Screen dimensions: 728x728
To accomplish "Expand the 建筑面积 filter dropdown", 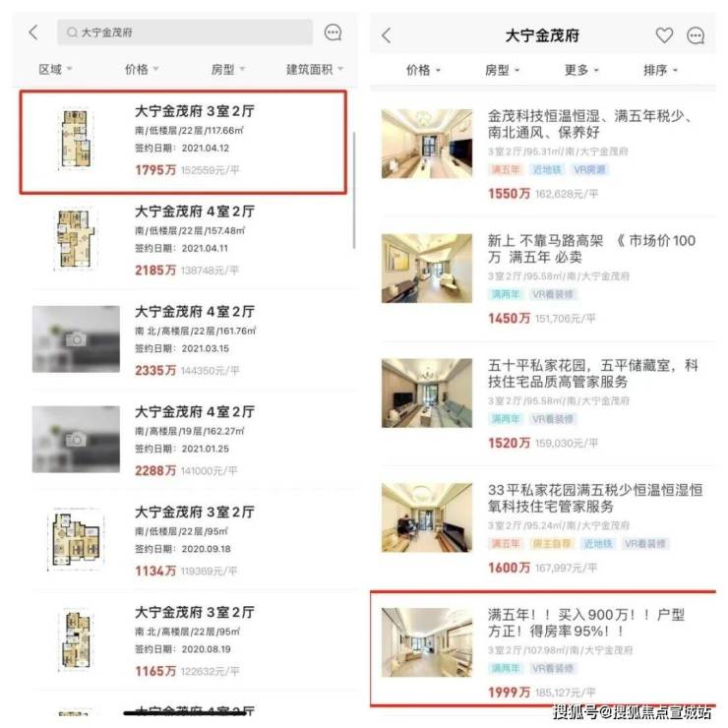I will tap(315, 70).
